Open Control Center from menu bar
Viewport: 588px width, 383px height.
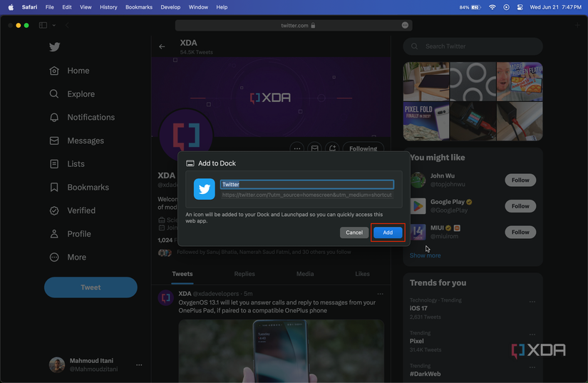520,7
